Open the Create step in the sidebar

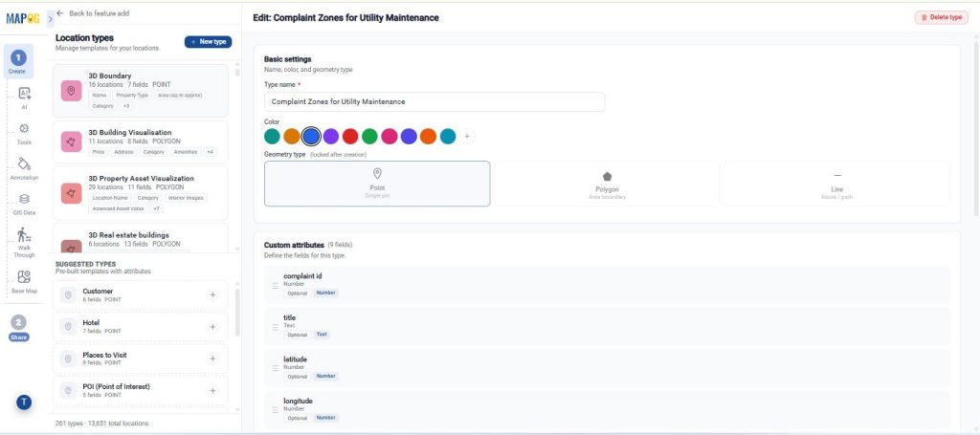(x=18, y=62)
